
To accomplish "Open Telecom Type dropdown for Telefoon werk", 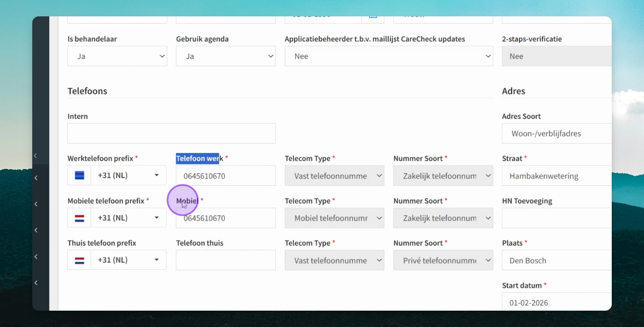I will [x=334, y=176].
